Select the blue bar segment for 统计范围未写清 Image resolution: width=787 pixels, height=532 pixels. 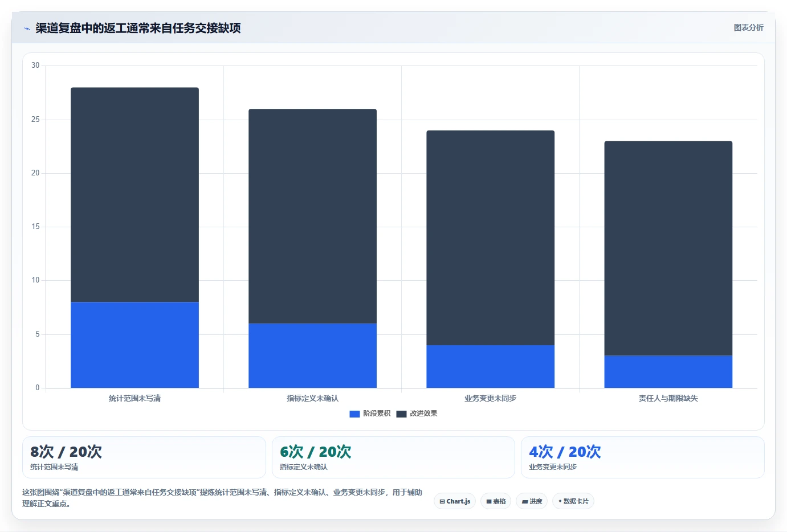point(134,345)
